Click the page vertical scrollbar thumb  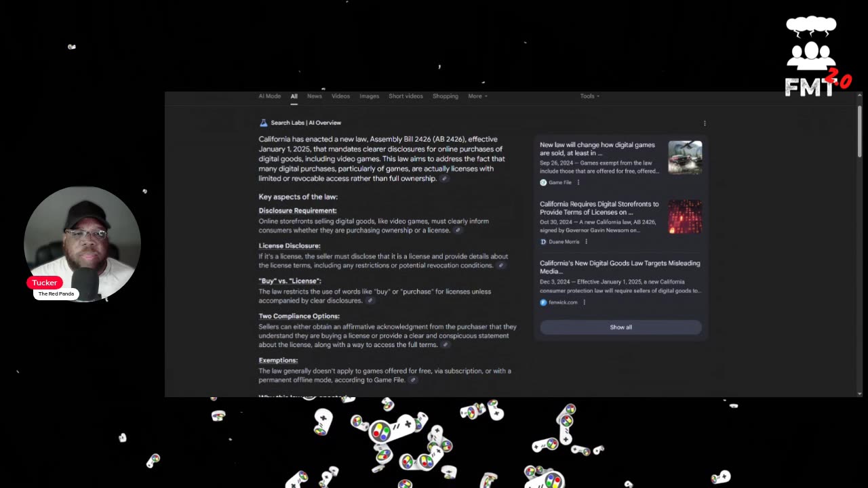(x=859, y=132)
